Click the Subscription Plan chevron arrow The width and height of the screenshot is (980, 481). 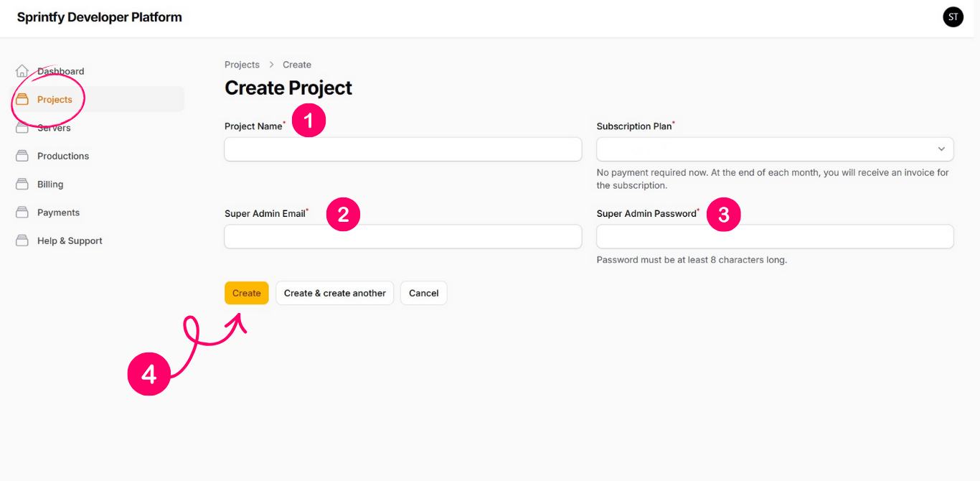click(x=941, y=149)
